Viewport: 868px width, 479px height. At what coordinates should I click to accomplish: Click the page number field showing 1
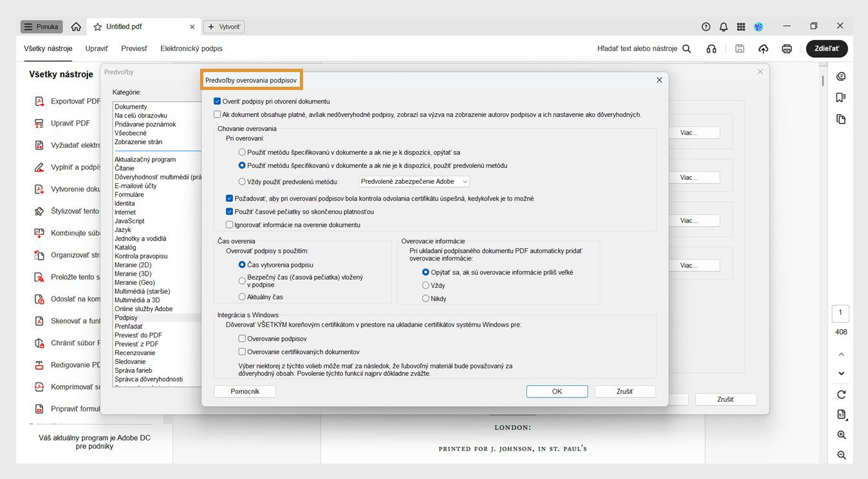click(x=840, y=313)
